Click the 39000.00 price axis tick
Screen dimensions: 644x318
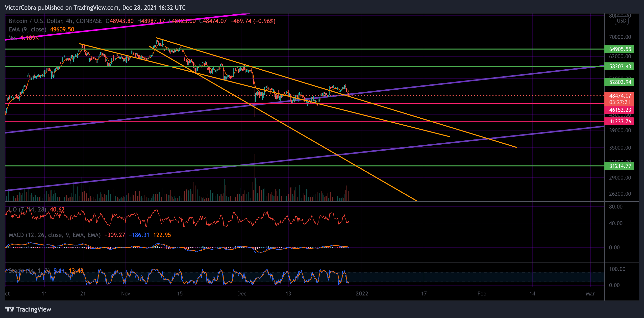(x=620, y=130)
